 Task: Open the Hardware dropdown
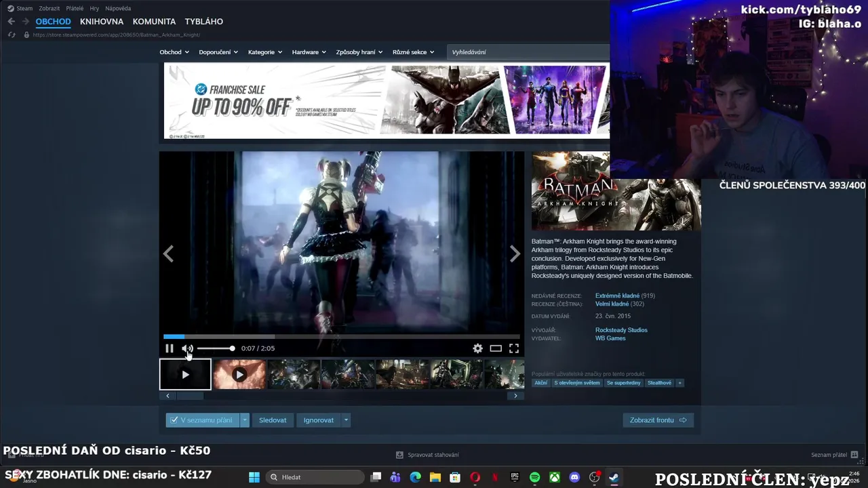309,52
